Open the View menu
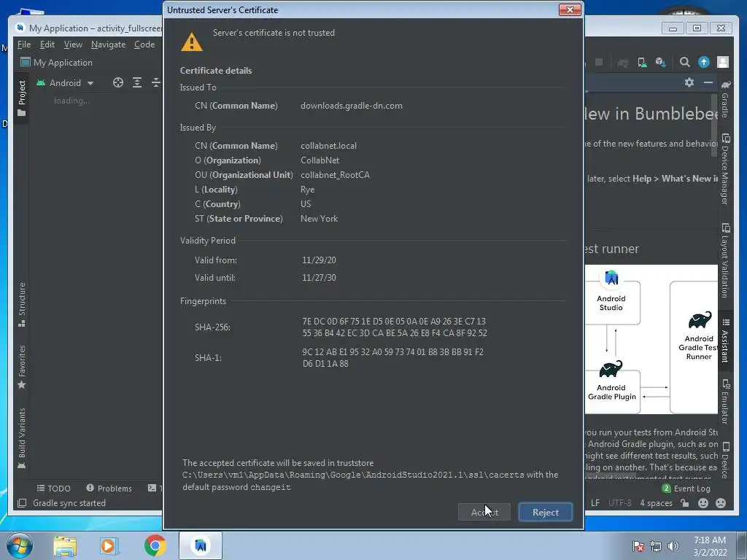 click(x=73, y=44)
